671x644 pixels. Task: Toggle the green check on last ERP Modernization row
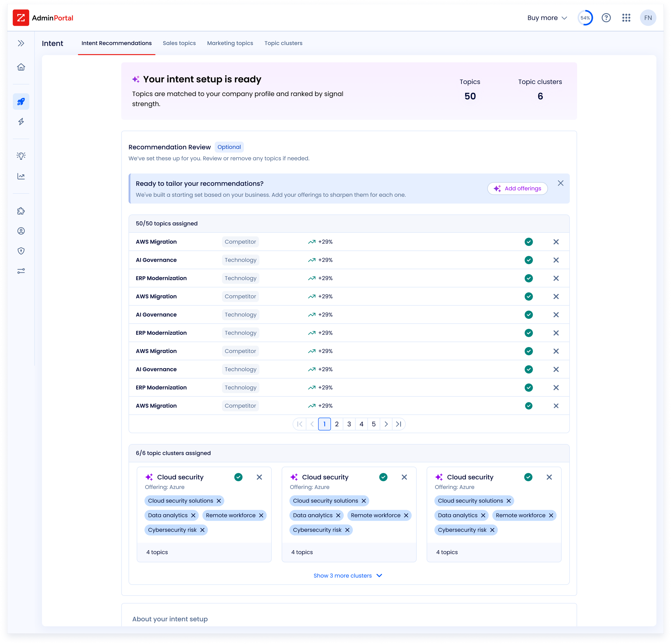point(528,388)
